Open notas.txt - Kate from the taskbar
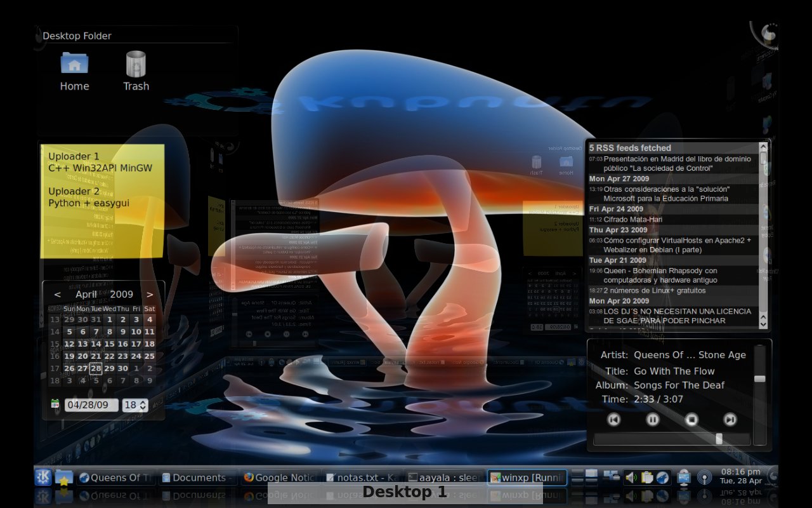 (362, 477)
